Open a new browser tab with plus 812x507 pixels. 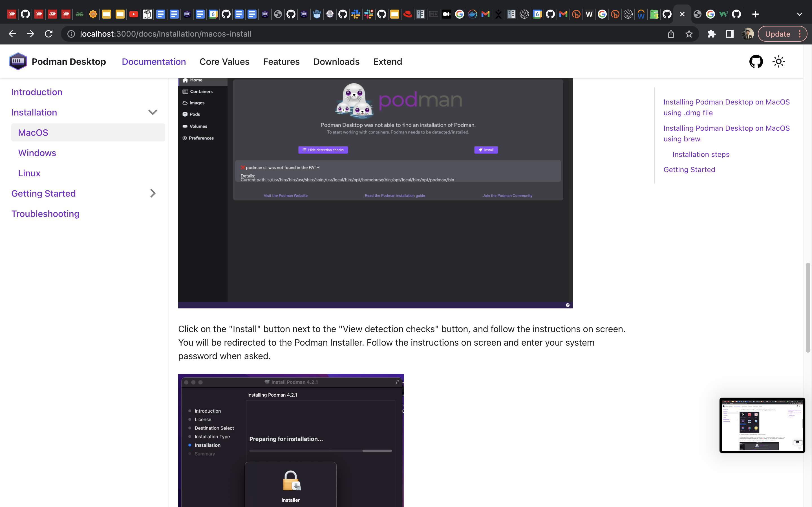pyautogui.click(x=755, y=14)
